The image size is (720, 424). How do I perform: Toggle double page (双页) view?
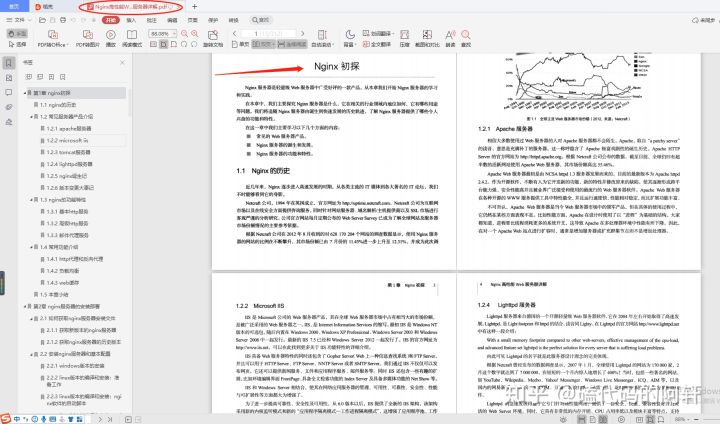click(x=264, y=44)
